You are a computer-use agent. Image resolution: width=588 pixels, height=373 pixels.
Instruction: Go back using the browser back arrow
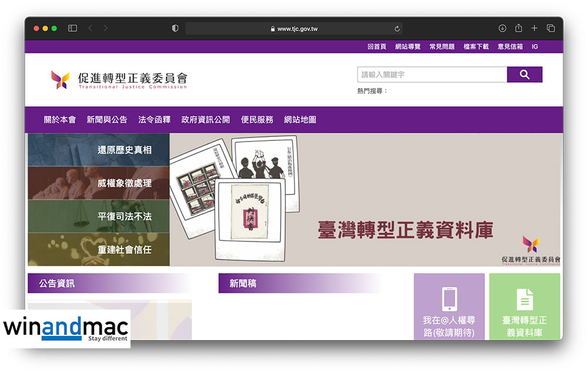(x=90, y=28)
